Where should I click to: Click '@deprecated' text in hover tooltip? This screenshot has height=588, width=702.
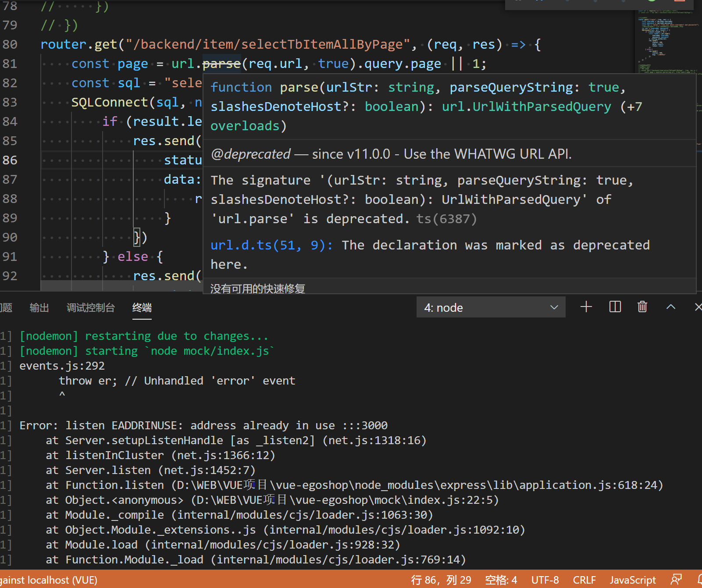[251, 154]
